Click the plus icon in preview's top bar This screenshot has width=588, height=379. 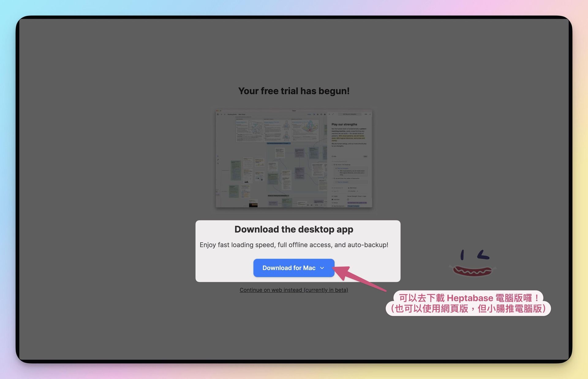[225, 114]
